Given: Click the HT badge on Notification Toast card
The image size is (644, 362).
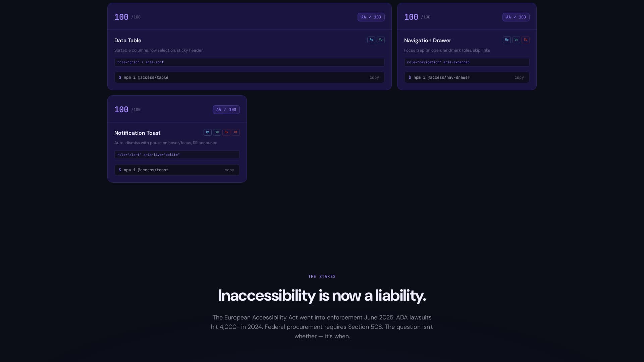Looking at the screenshot, I should pyautogui.click(x=235, y=132).
